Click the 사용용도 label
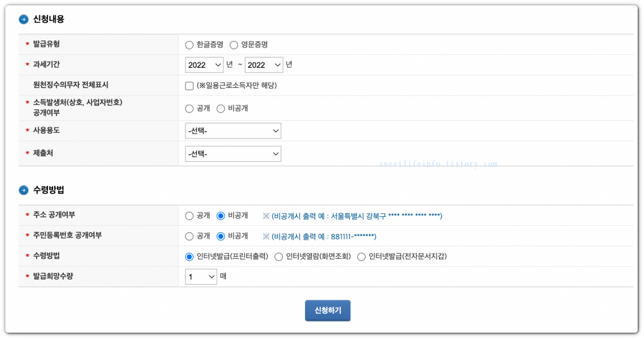 click(x=46, y=130)
